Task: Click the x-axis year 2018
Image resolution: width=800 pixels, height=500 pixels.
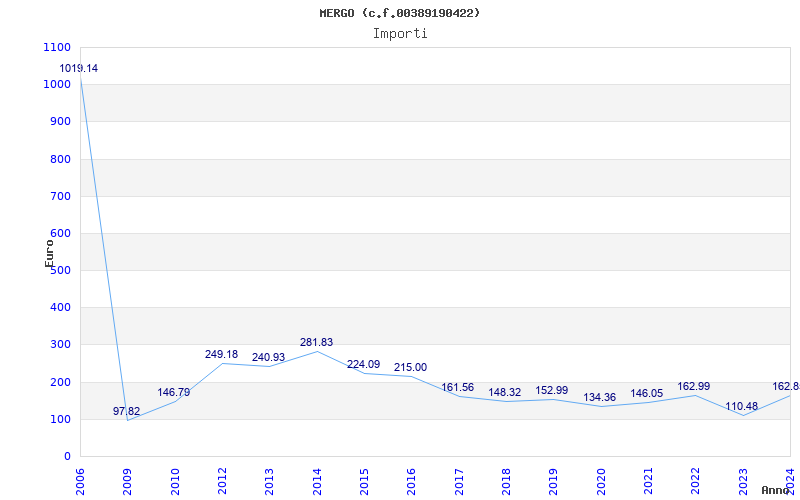Action: pos(506,482)
